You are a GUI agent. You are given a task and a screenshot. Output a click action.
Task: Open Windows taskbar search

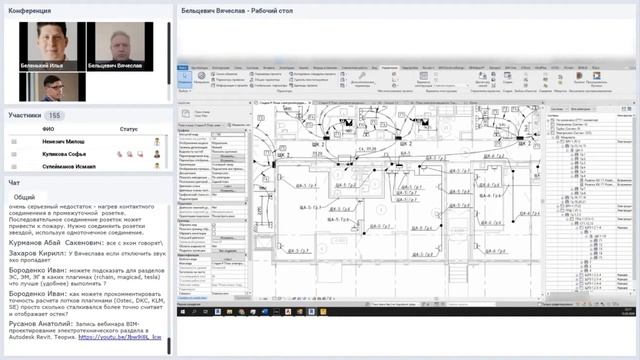click(194, 312)
